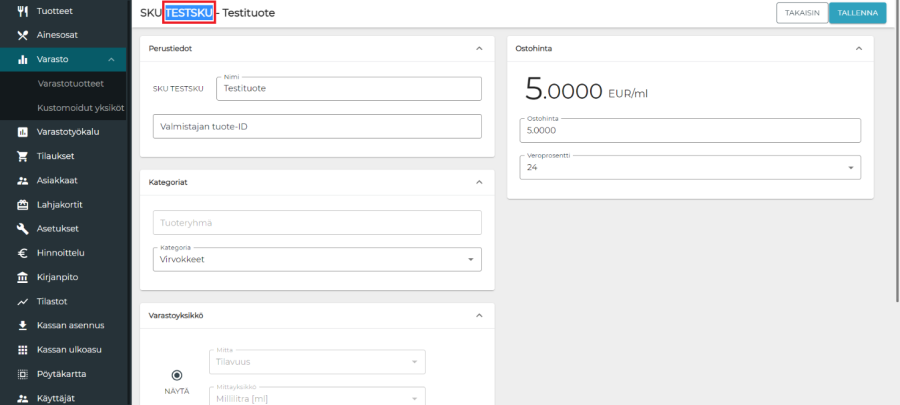
Task: Click the Kassan asennus download icon
Action: [22, 326]
